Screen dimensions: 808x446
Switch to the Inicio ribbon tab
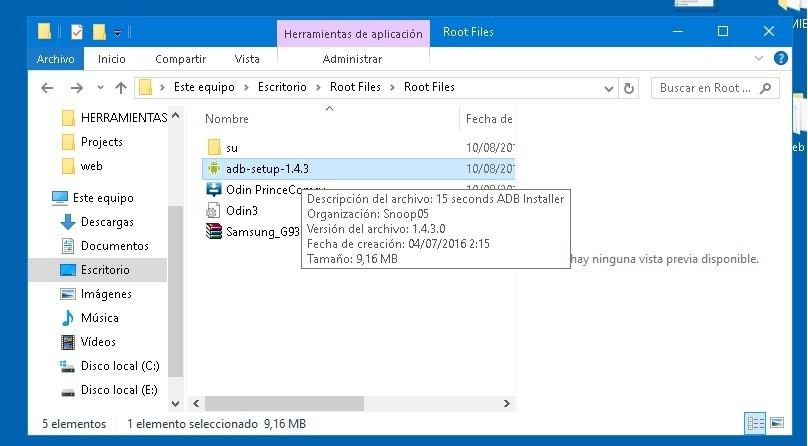[x=111, y=59]
